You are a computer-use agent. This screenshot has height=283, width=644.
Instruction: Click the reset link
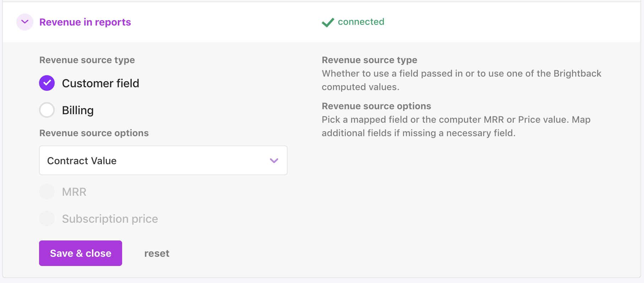tap(157, 253)
